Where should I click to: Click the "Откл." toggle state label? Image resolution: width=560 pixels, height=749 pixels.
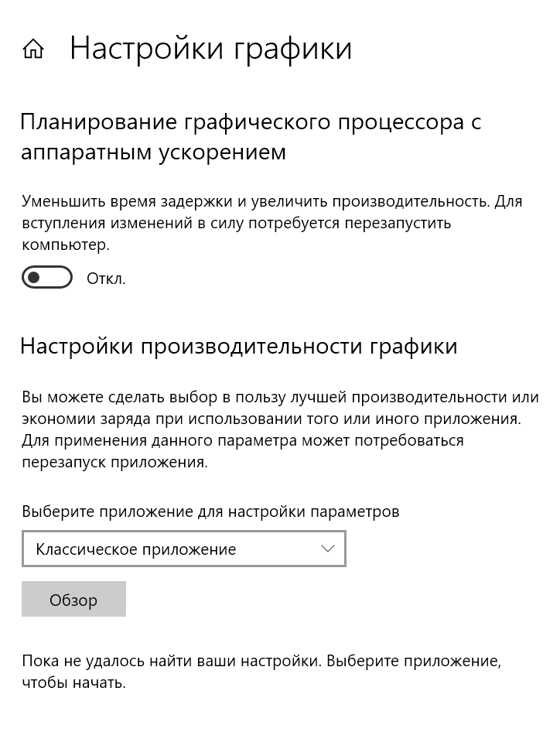click(x=106, y=279)
